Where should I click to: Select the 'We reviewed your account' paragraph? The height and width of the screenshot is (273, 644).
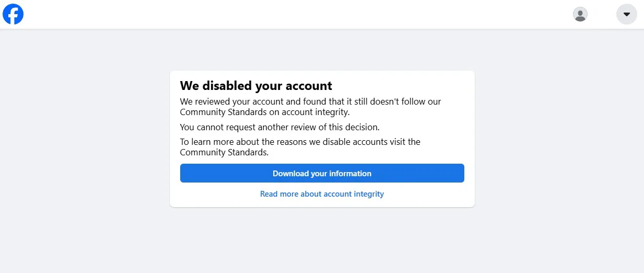[x=311, y=107]
